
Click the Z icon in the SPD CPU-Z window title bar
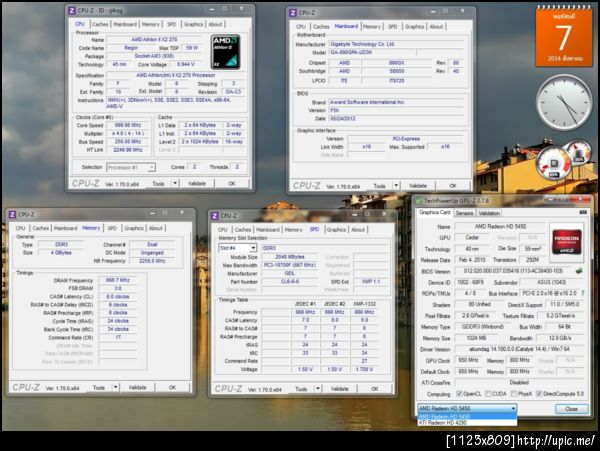[215, 216]
